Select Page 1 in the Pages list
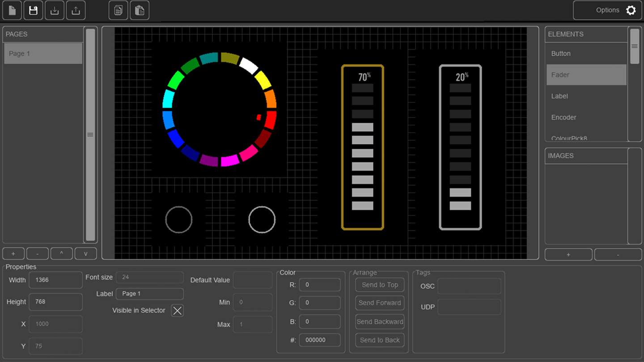Screen dimensions: 644x362 [x=43, y=54]
